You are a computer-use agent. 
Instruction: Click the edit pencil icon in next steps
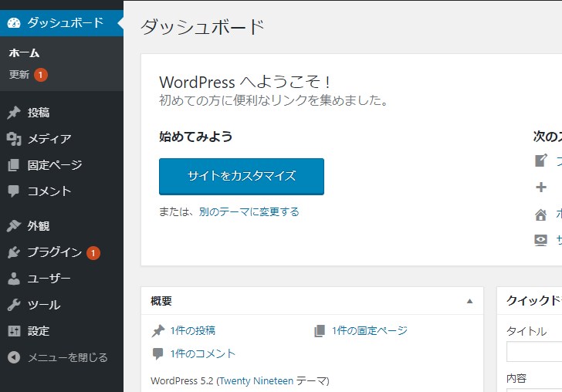[x=541, y=161]
